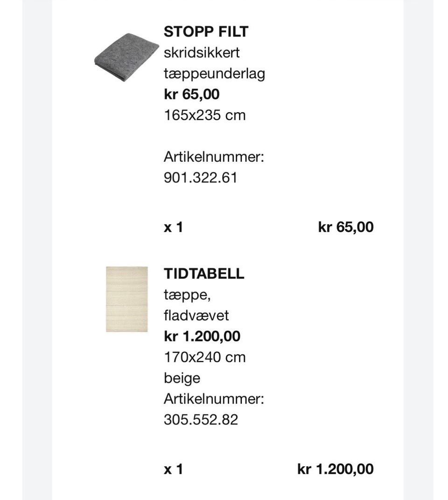Click the TIDTABELL quantity x 1

coord(173,469)
